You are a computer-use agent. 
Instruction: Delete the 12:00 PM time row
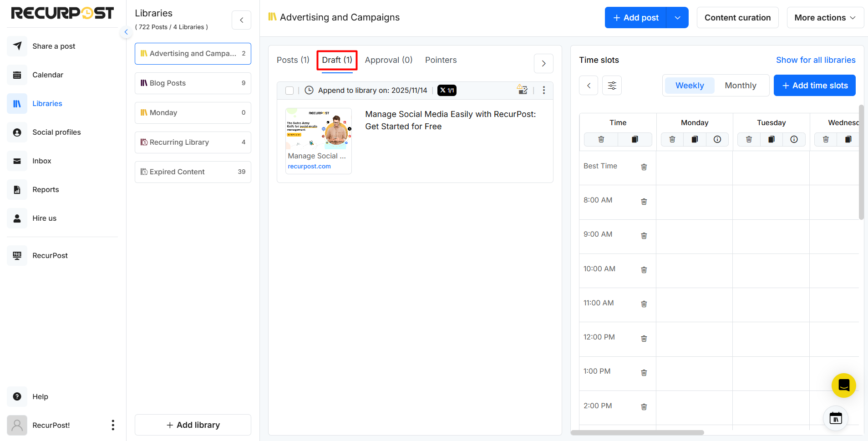coord(644,338)
